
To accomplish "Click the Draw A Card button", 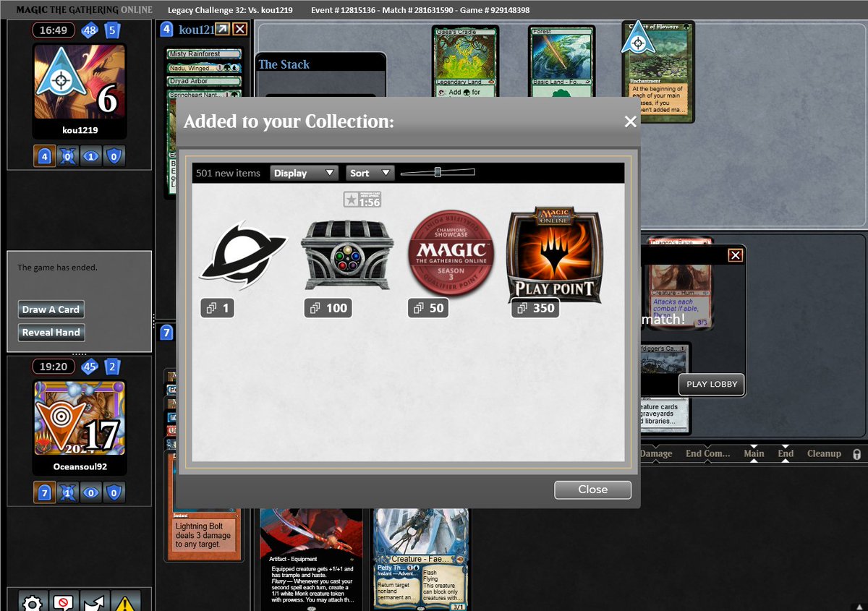I will [51, 309].
